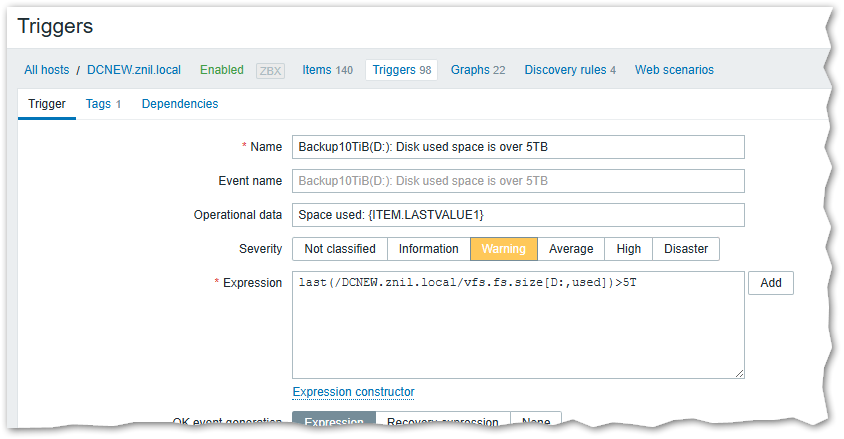The width and height of the screenshot is (844, 439).
Task: Click the Add button beside Expression
Action: pos(770,283)
